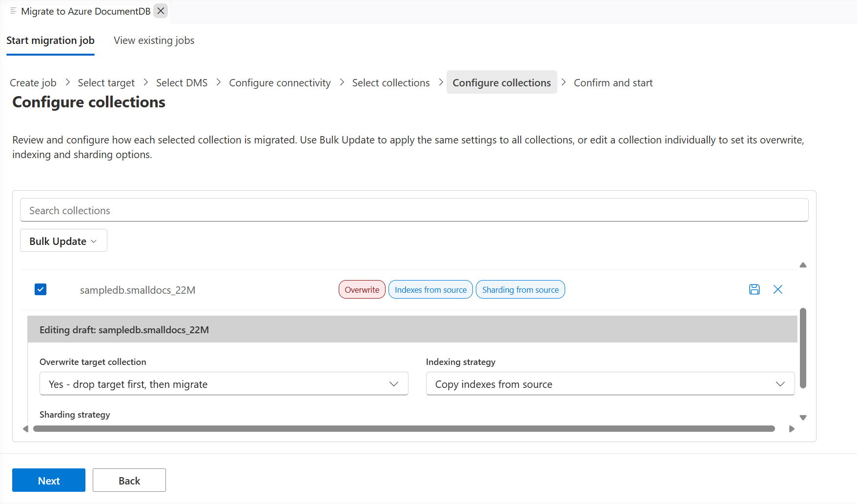857x504 pixels.
Task: Click the vertical scrollbar thumb
Action: click(803, 348)
